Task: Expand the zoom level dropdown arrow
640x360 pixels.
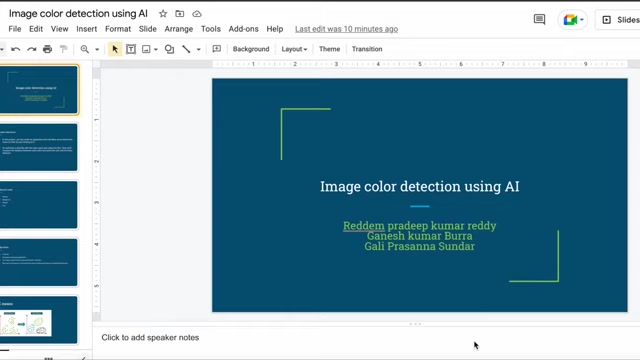Action: pyautogui.click(x=97, y=50)
